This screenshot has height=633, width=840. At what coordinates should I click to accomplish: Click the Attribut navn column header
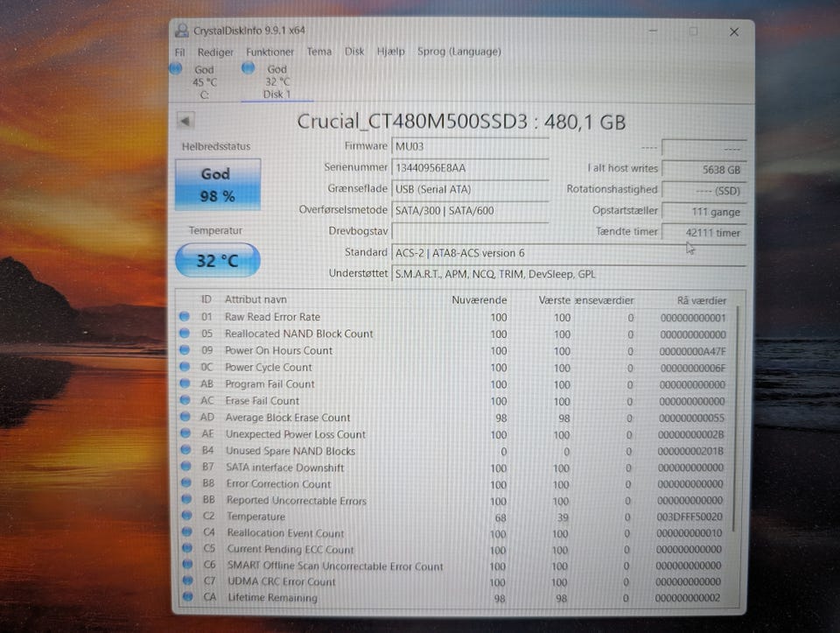point(255,299)
